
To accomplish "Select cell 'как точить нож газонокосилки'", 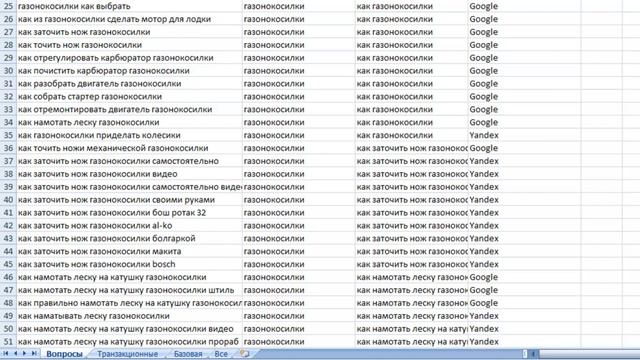I will (129, 45).
